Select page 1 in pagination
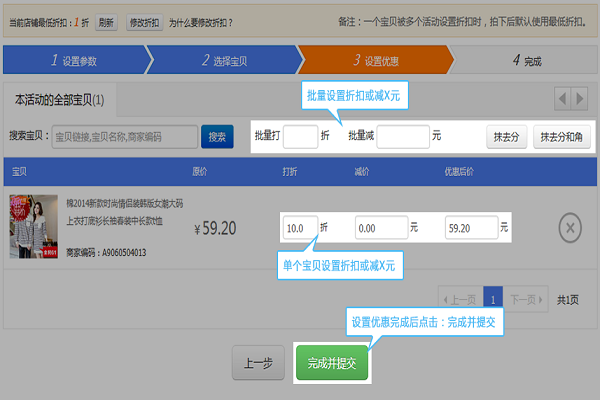The height and width of the screenshot is (400, 600). (493, 299)
